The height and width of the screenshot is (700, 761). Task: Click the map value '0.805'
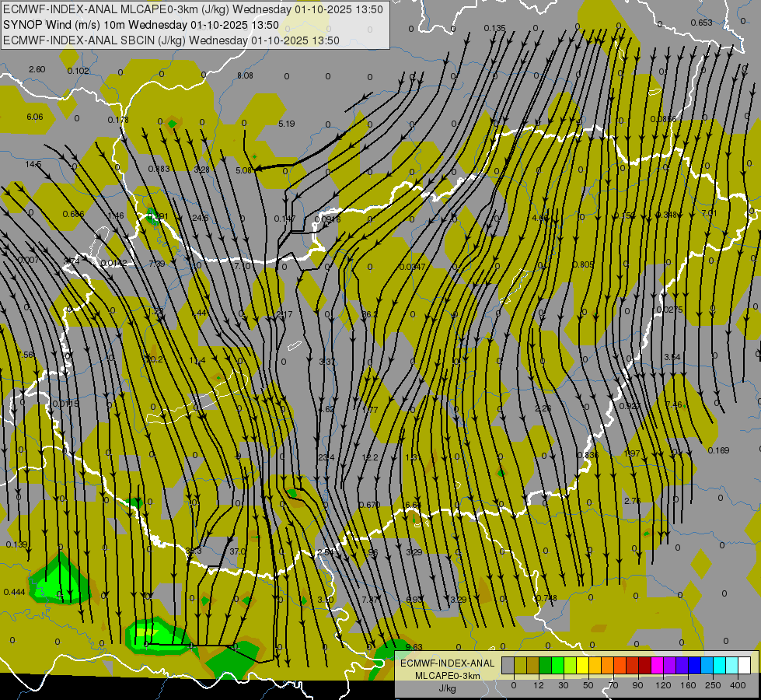[583, 264]
